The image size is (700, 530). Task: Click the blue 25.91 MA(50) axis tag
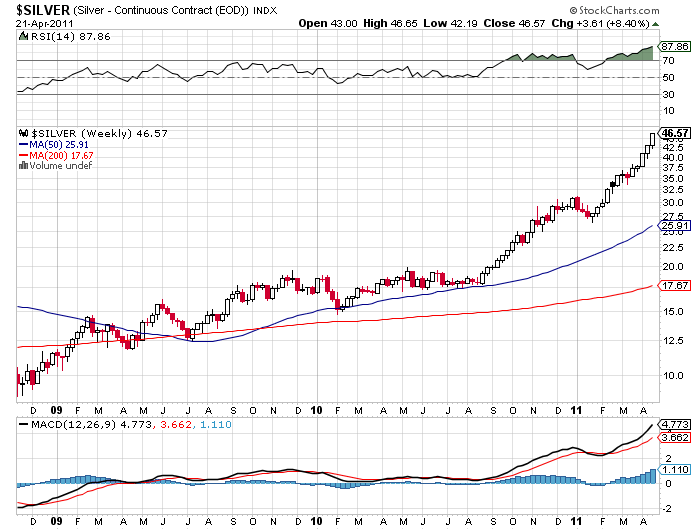(675, 225)
